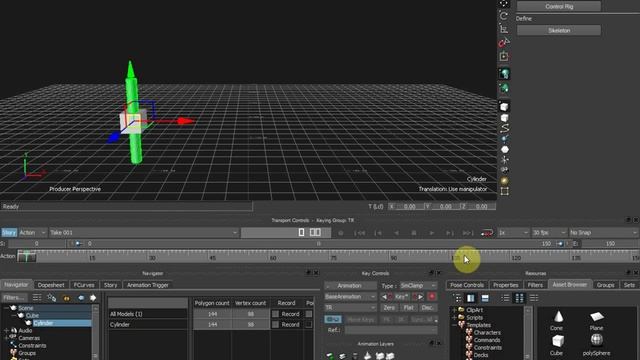Click the timeline at frame 90
640x360 pixels.
click(x=393, y=257)
